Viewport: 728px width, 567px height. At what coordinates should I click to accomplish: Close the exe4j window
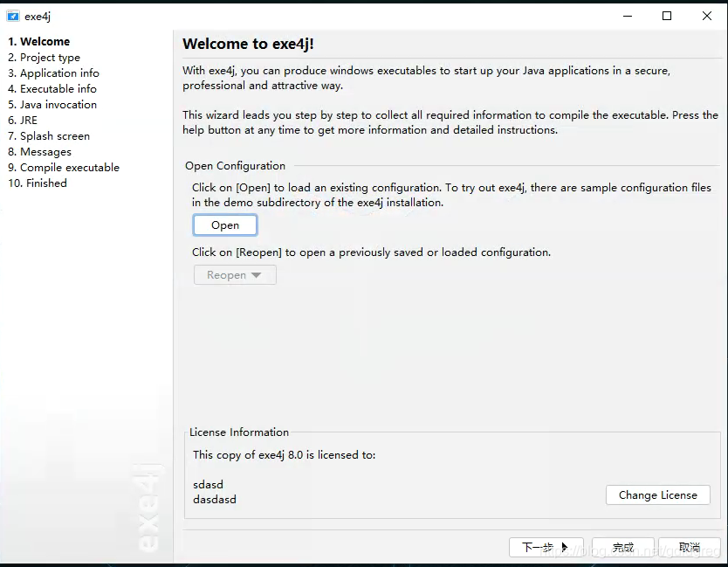707,17
